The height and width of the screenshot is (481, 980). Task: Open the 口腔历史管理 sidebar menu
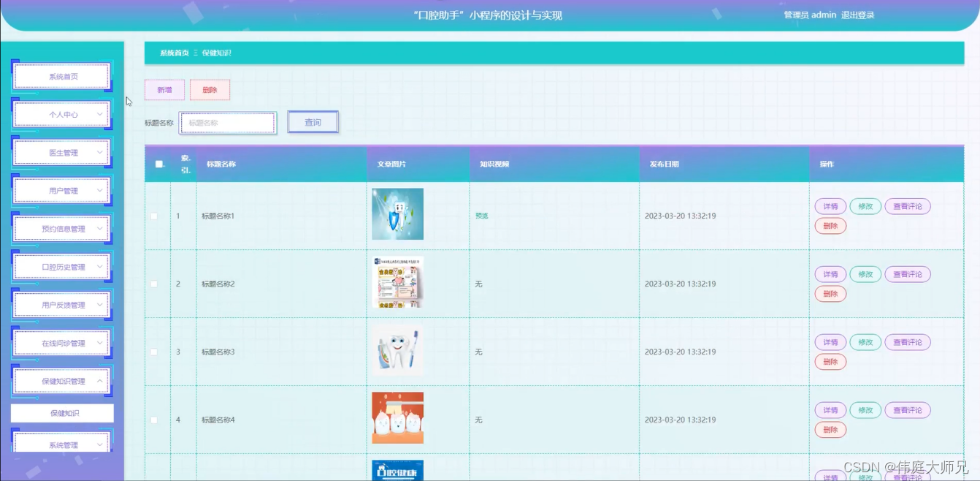click(63, 267)
